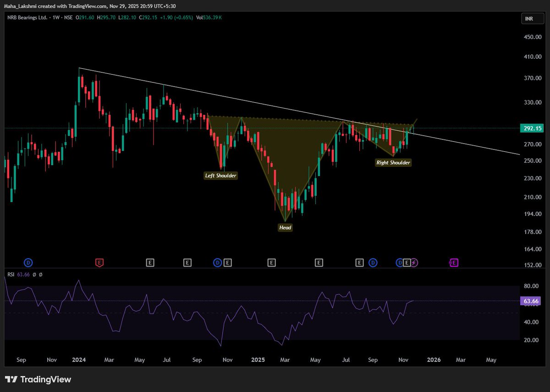
Task: Open the earnings marker at November 2025
Action: tap(407, 263)
